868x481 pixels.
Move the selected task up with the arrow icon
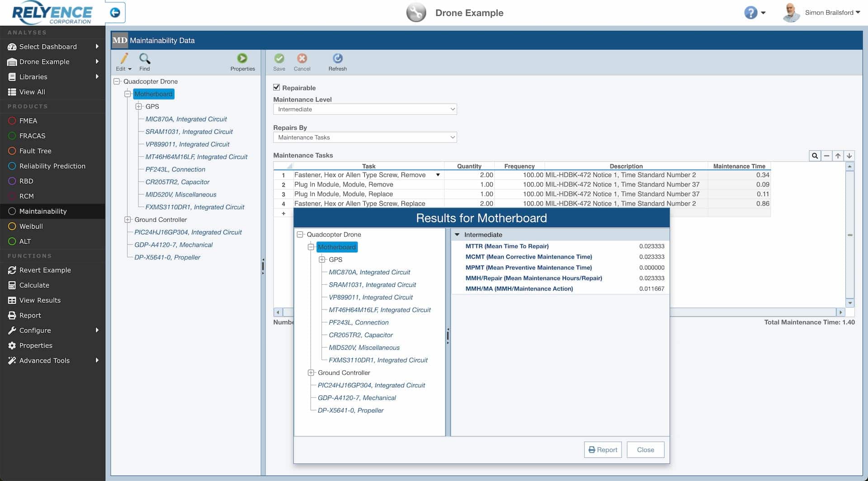click(839, 155)
